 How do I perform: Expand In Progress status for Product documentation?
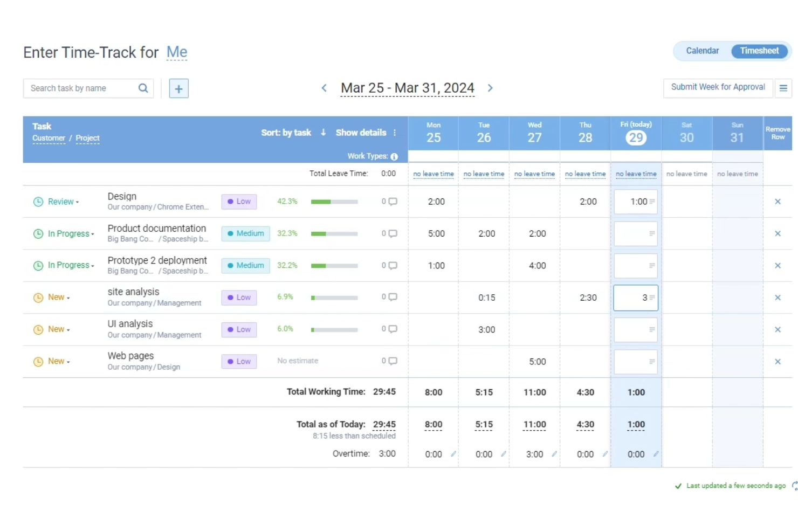pyautogui.click(x=71, y=234)
